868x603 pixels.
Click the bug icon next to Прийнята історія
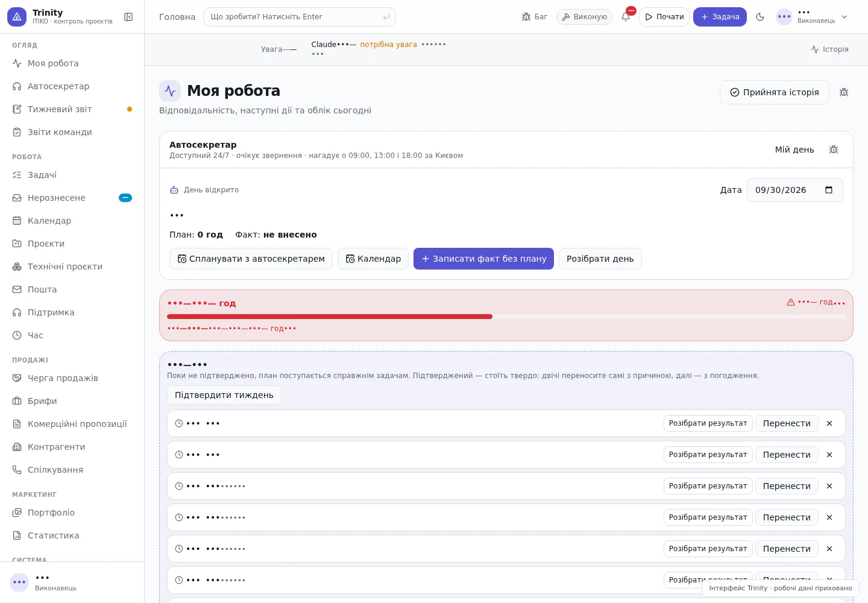tap(844, 92)
